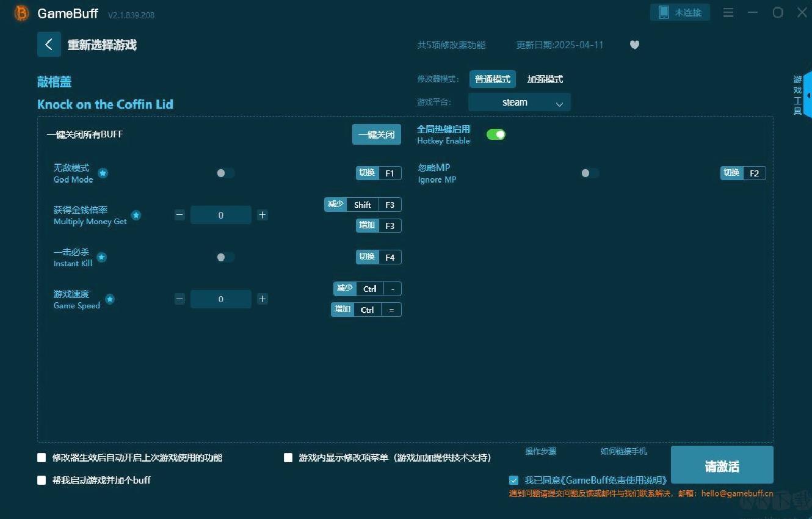Select 普通模式 normal mode tab

pyautogui.click(x=493, y=79)
